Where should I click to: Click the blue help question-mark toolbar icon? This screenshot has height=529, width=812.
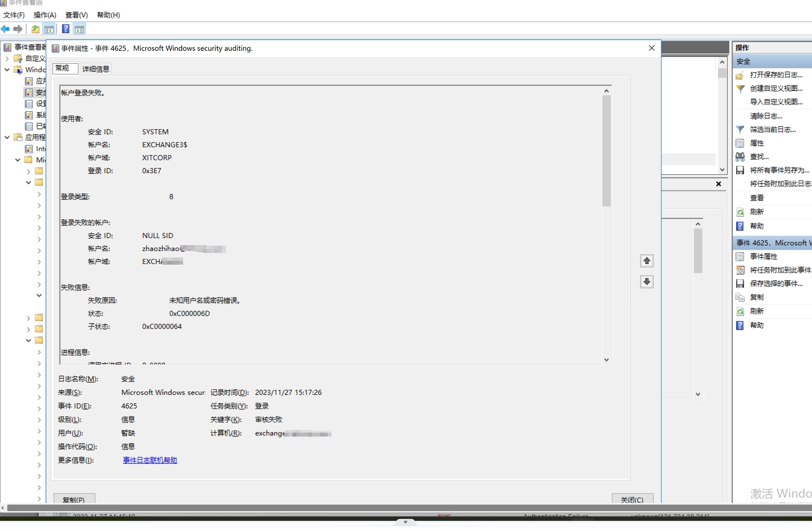(x=65, y=29)
